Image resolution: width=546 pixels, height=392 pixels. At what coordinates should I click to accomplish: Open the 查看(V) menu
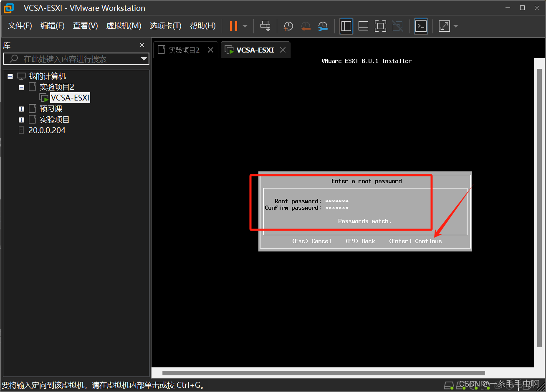tap(86, 26)
